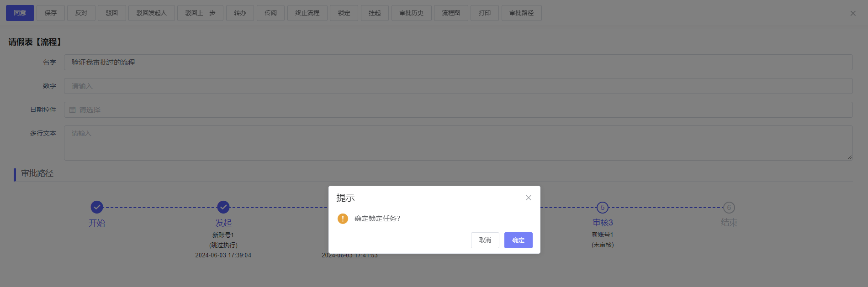Click the 同意 approve button
868x287 pixels.
[20, 13]
